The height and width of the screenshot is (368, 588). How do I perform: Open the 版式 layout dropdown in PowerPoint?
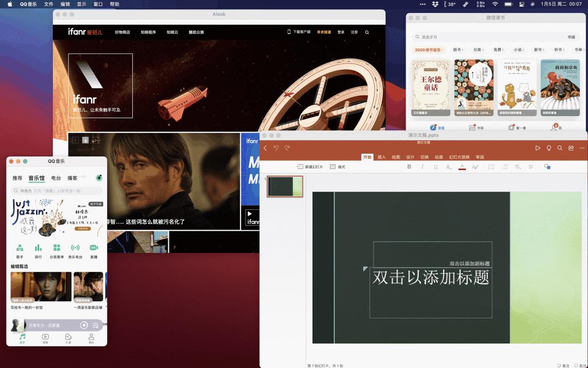pos(338,167)
